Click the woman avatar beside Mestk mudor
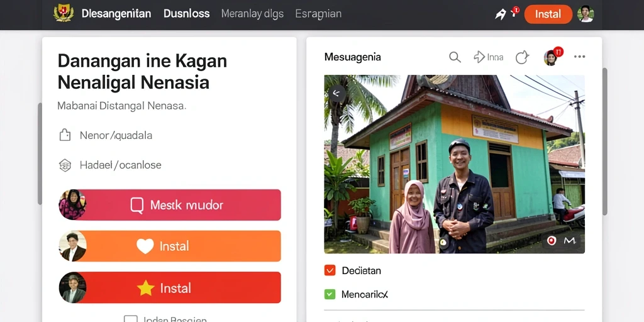This screenshot has width=644, height=322. pyautogui.click(x=72, y=204)
